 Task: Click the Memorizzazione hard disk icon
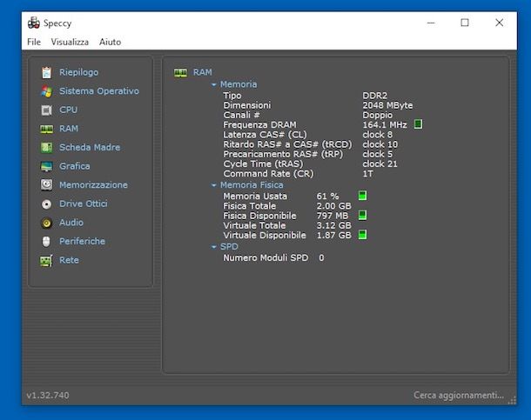coord(46,185)
